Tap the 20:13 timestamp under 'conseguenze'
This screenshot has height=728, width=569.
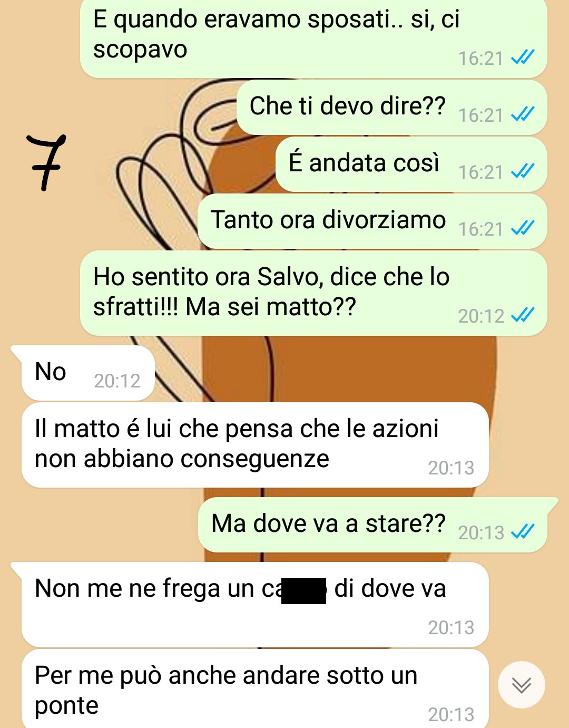451,468
